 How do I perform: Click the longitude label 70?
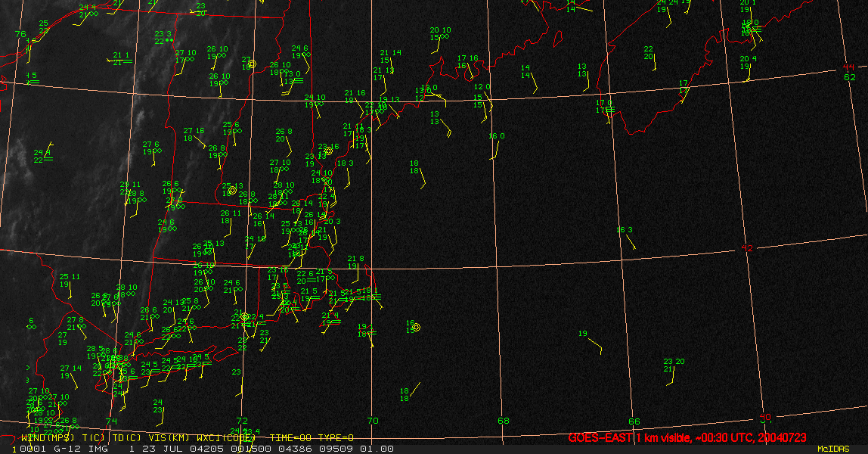pyautogui.click(x=373, y=421)
